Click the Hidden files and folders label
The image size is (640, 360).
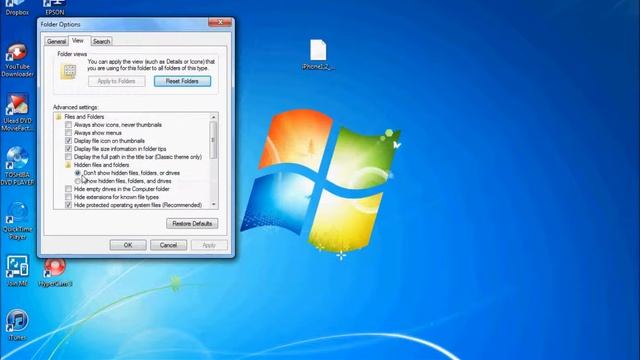(101, 165)
